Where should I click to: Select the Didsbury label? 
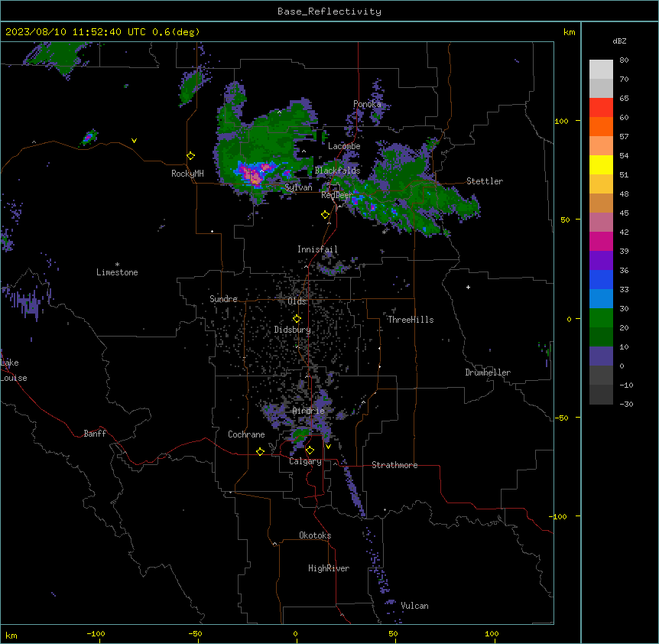[293, 330]
